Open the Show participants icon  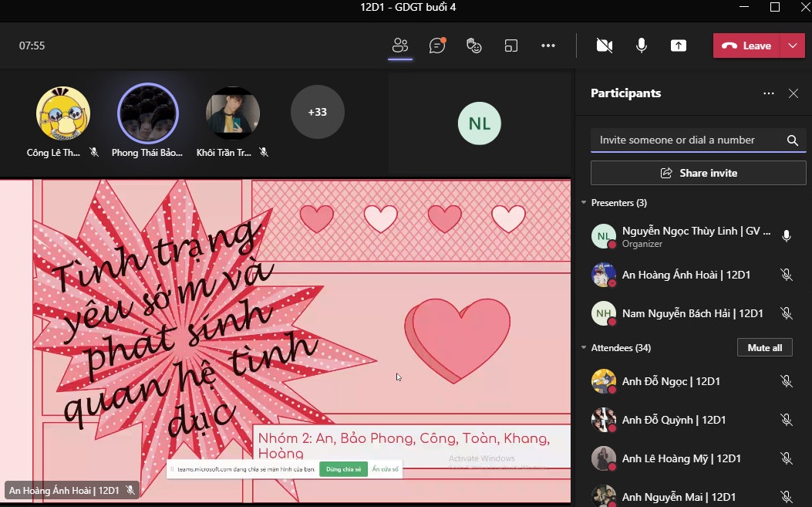[399, 46]
